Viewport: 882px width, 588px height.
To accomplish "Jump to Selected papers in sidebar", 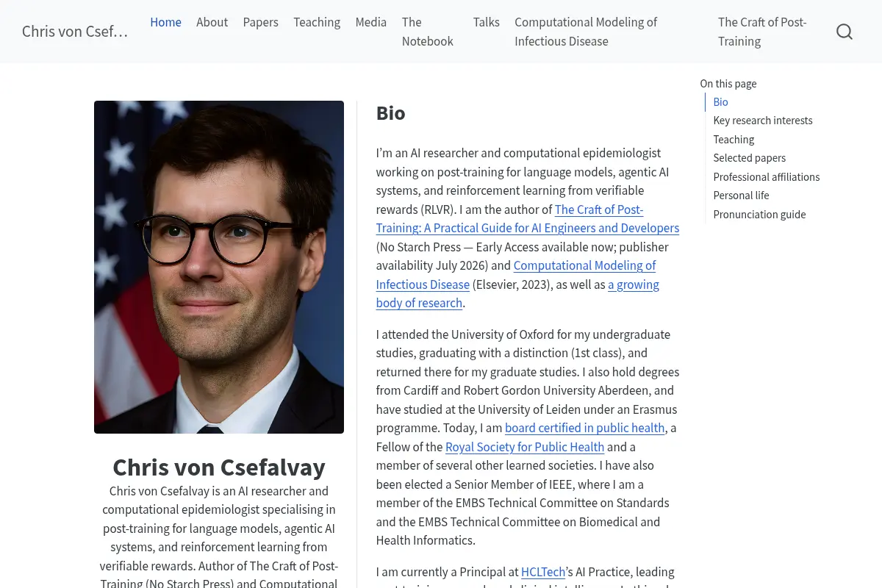I will click(749, 158).
